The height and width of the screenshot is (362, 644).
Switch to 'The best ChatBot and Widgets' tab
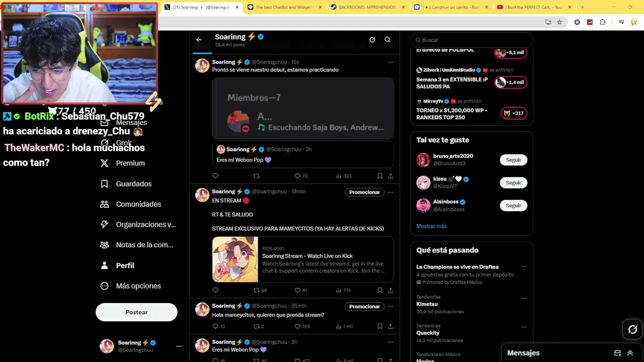click(x=284, y=7)
